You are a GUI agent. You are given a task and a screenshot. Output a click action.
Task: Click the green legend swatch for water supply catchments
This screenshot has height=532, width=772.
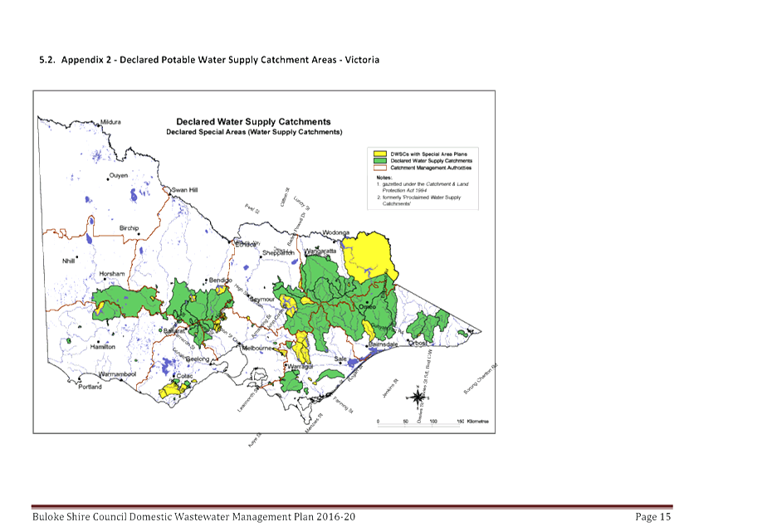click(x=379, y=160)
